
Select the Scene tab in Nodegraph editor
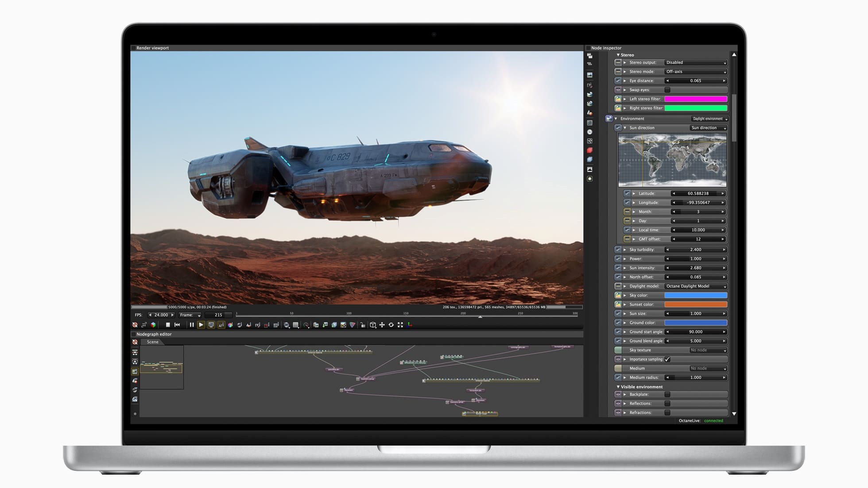[x=152, y=342]
